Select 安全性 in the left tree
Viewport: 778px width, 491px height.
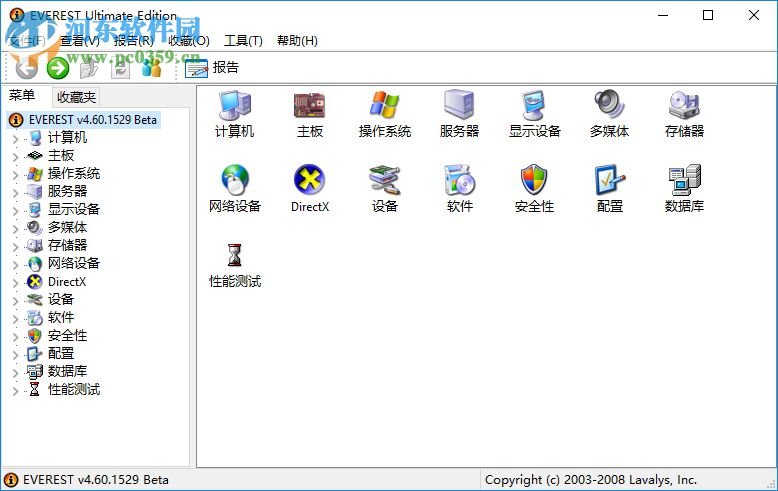[x=67, y=336]
